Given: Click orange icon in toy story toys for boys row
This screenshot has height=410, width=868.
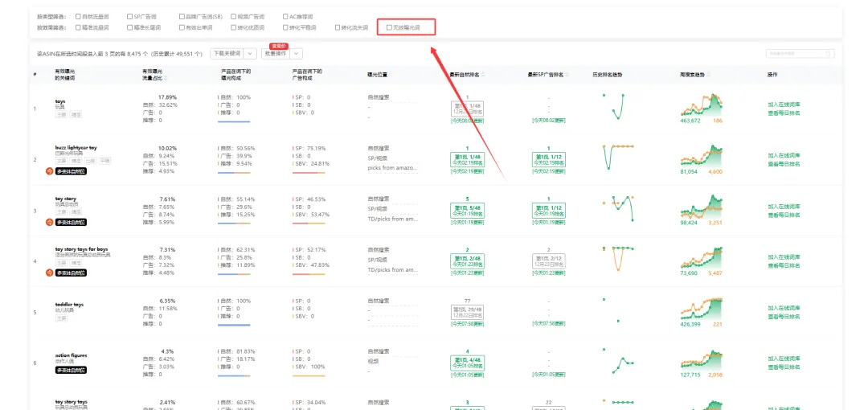Looking at the screenshot, I should point(49,273).
